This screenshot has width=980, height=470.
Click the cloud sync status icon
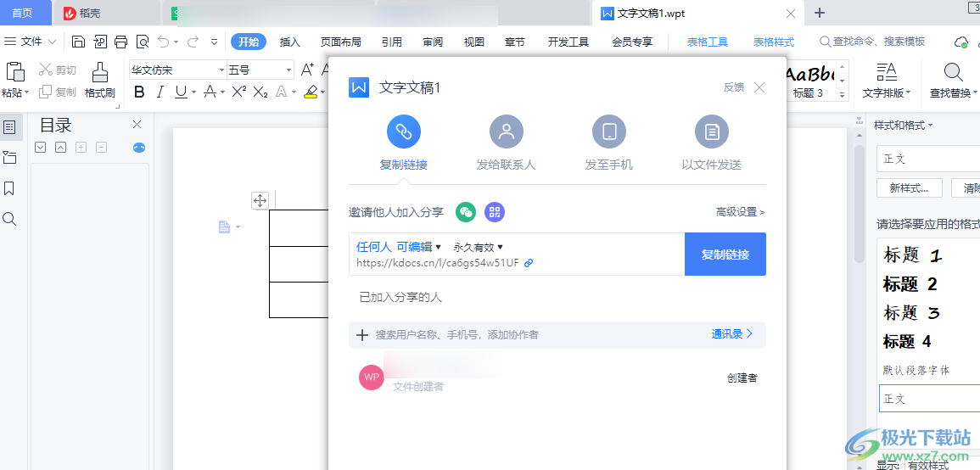961,42
